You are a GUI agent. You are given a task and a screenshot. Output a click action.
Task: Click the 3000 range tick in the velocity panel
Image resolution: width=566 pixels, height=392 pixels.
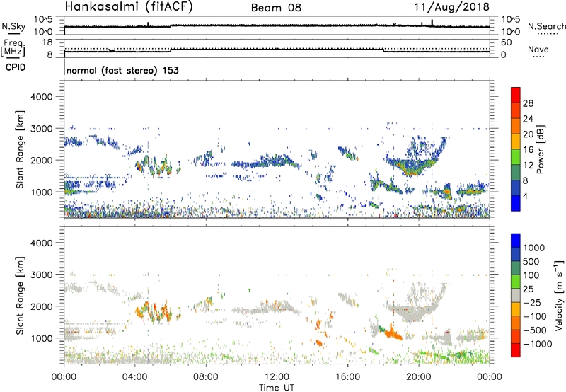click(42, 275)
